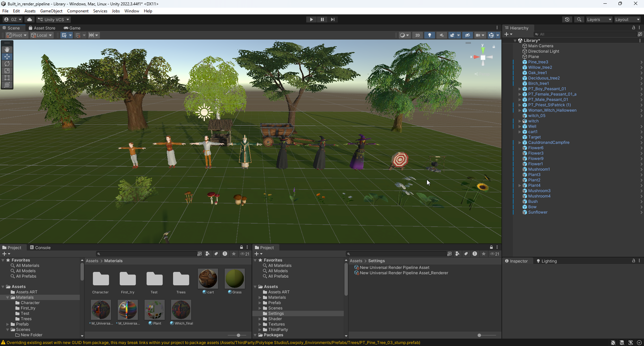Open the Unity VCS button
644x346 pixels.
(x=53, y=19)
